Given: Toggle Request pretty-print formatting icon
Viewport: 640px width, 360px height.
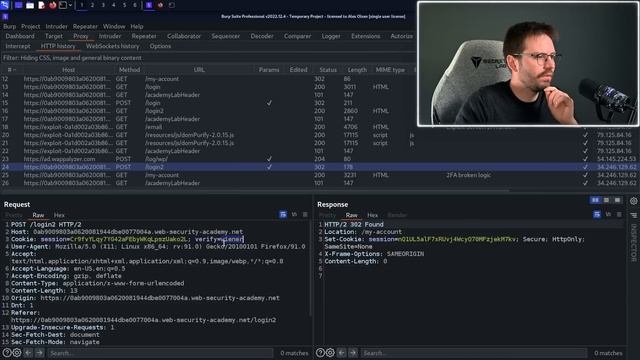Looking at the screenshot, I should [x=283, y=214].
